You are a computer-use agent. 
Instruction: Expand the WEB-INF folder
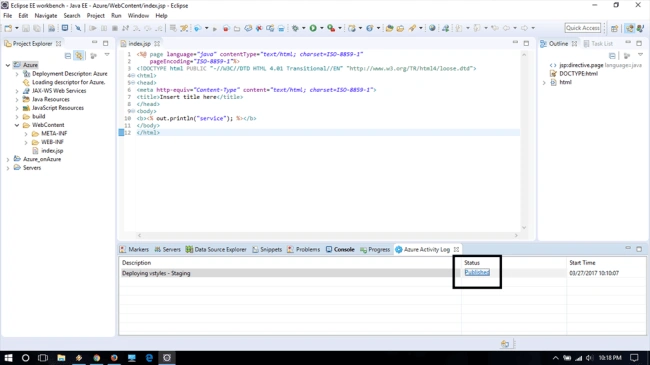26,142
